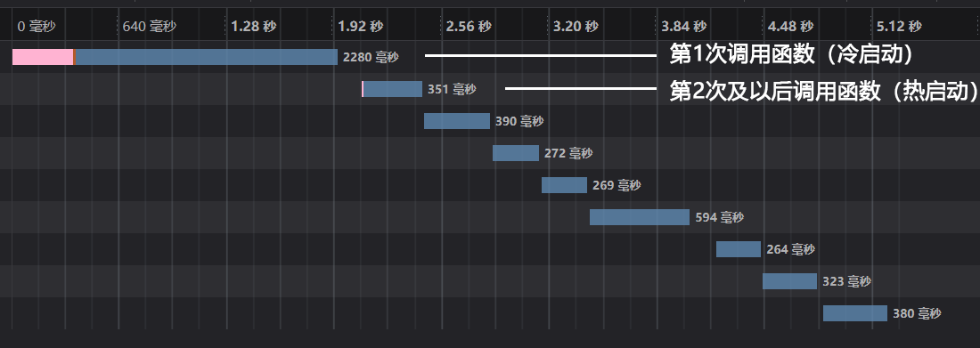This screenshot has width=980, height=348.
Task: Select the 380 毫秒 request bar
Action: 855,313
